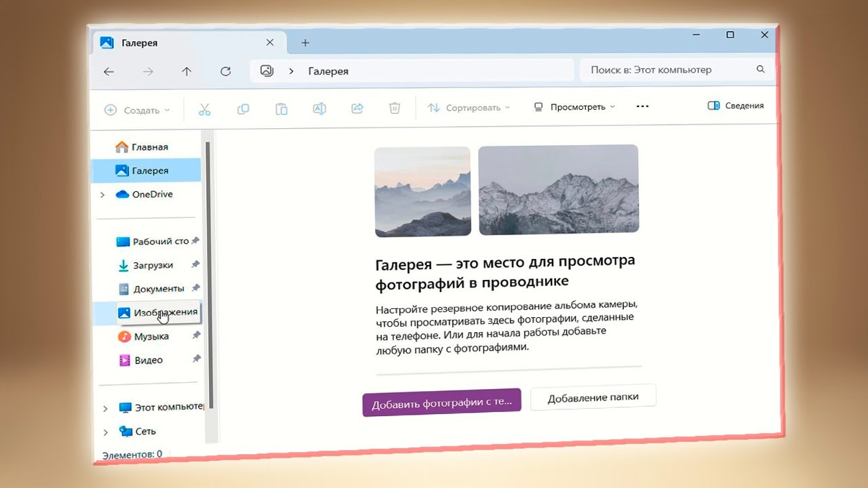Click the pin icon beside Музыка
Image resolution: width=868 pixels, height=488 pixels.
point(196,335)
